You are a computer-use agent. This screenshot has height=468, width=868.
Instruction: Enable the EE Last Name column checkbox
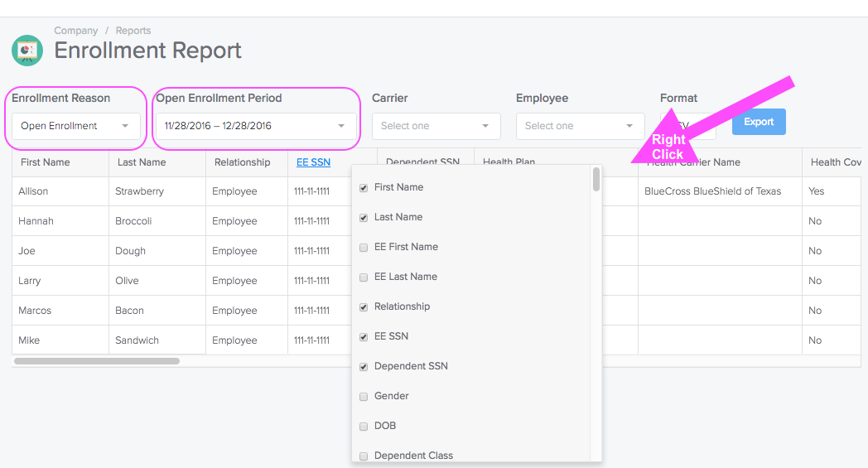tap(364, 277)
